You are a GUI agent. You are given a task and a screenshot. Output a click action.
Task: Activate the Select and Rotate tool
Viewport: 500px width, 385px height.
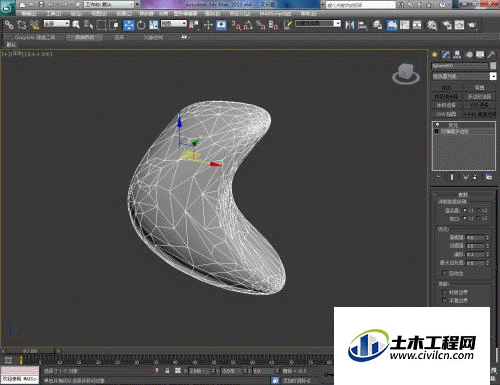click(x=141, y=25)
